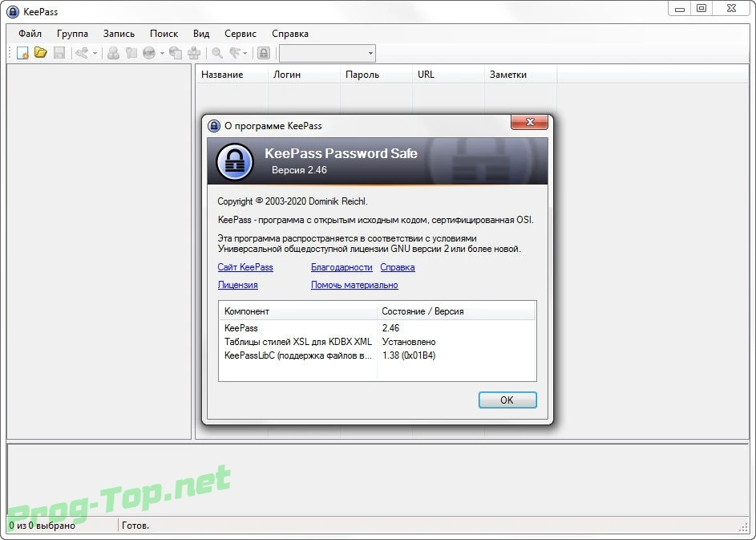Click the Save floppy disk icon
The width and height of the screenshot is (756, 540).
(x=59, y=53)
